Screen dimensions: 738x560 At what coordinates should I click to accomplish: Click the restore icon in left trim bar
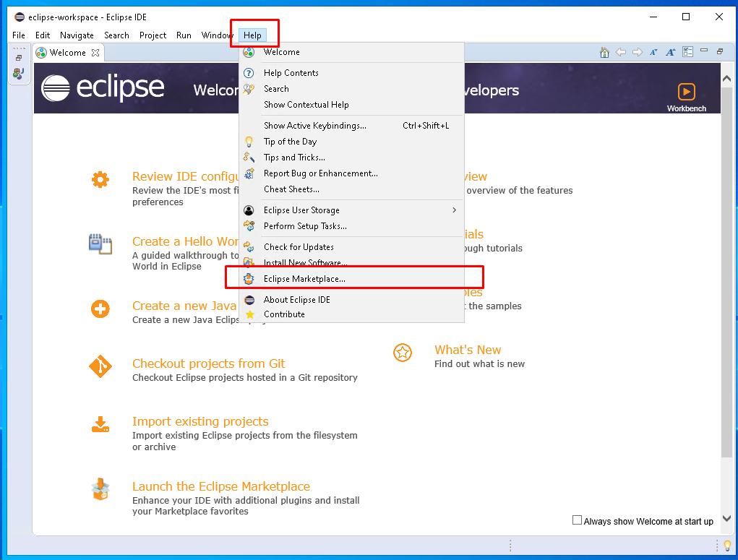pyautogui.click(x=19, y=58)
